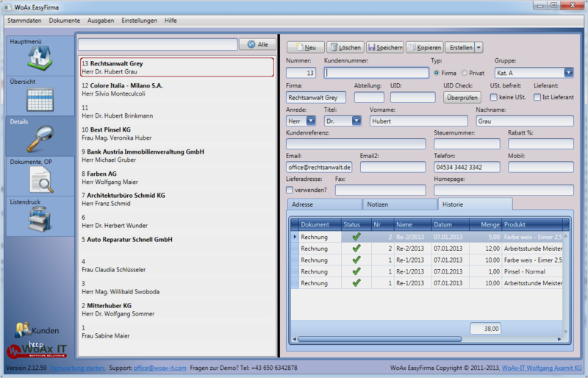Click the WoAx IT logo
The height and width of the screenshot is (378, 588).
[x=37, y=351]
